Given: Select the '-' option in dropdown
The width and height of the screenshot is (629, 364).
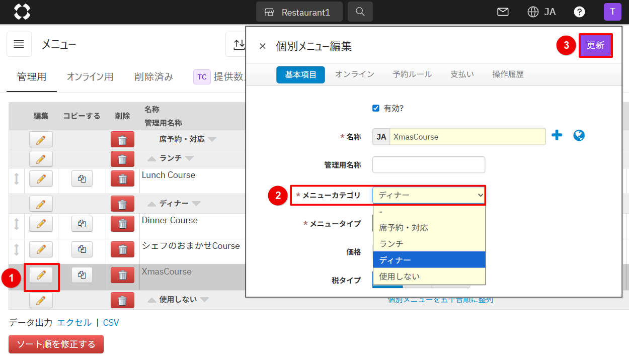Looking at the screenshot, I should click(x=429, y=212).
